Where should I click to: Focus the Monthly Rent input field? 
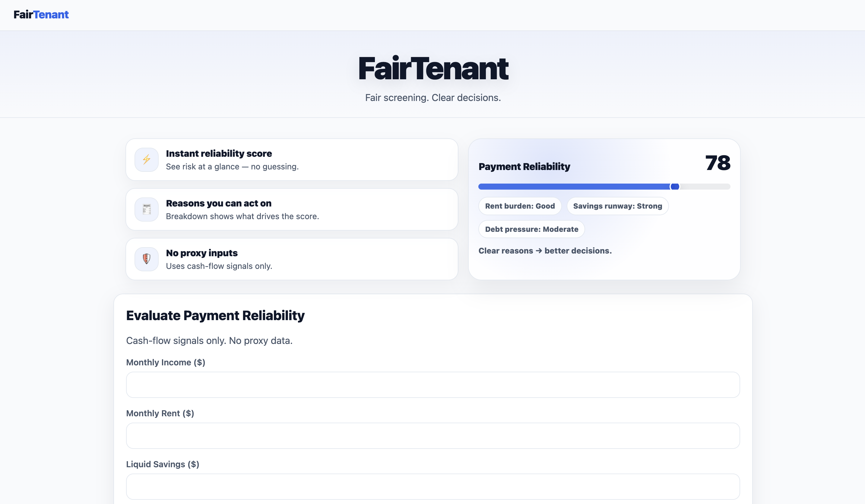(433, 436)
